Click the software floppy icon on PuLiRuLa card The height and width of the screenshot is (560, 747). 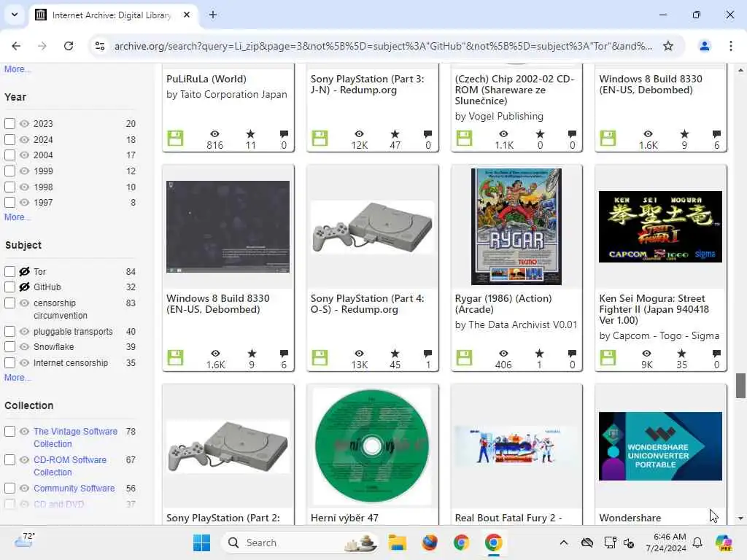pos(175,138)
